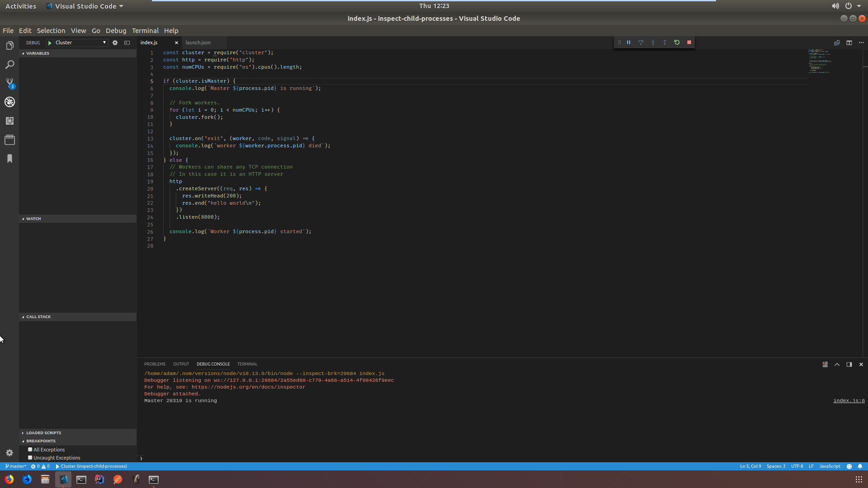Screen dimensions: 868x488
Task: Open the Debug menu in the menu bar
Action: (x=116, y=30)
